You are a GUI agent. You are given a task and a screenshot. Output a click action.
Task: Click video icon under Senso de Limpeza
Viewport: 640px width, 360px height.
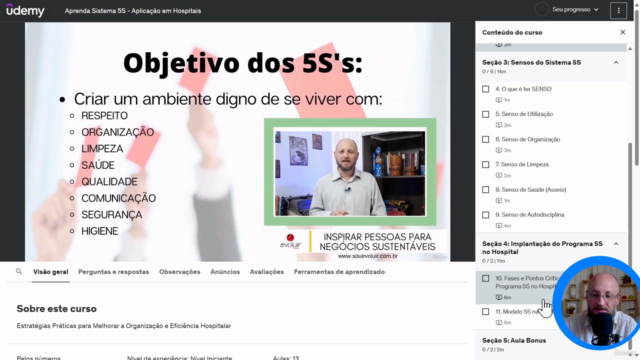click(x=499, y=176)
